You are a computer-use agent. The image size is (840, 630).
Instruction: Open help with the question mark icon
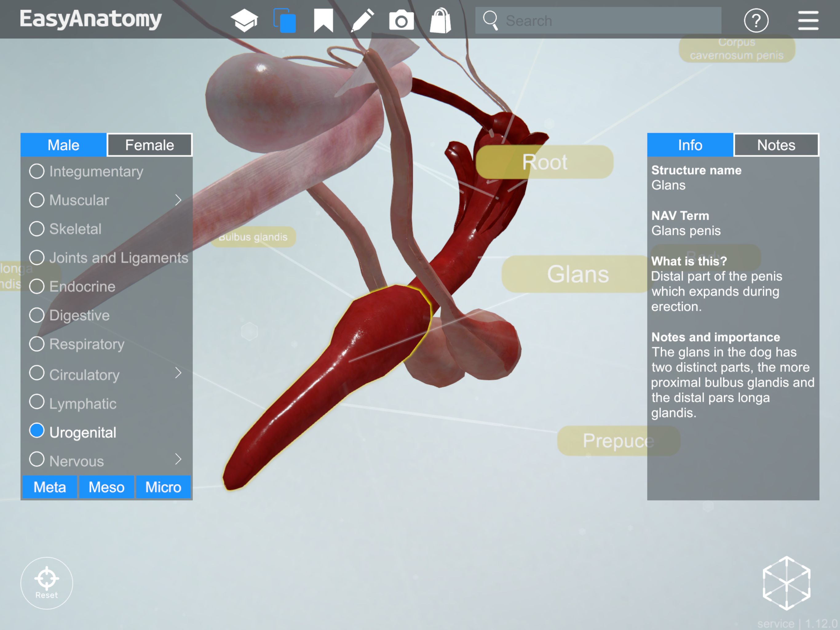click(756, 21)
